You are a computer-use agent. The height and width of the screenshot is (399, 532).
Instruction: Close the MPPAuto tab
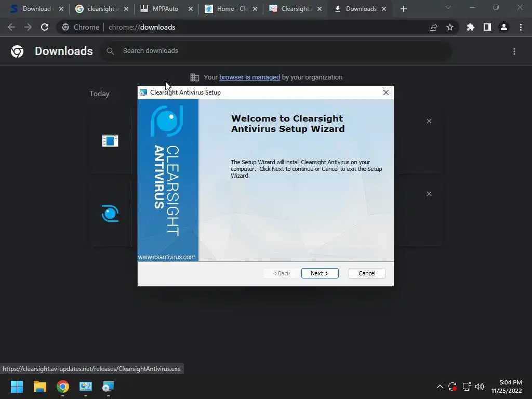(x=190, y=9)
